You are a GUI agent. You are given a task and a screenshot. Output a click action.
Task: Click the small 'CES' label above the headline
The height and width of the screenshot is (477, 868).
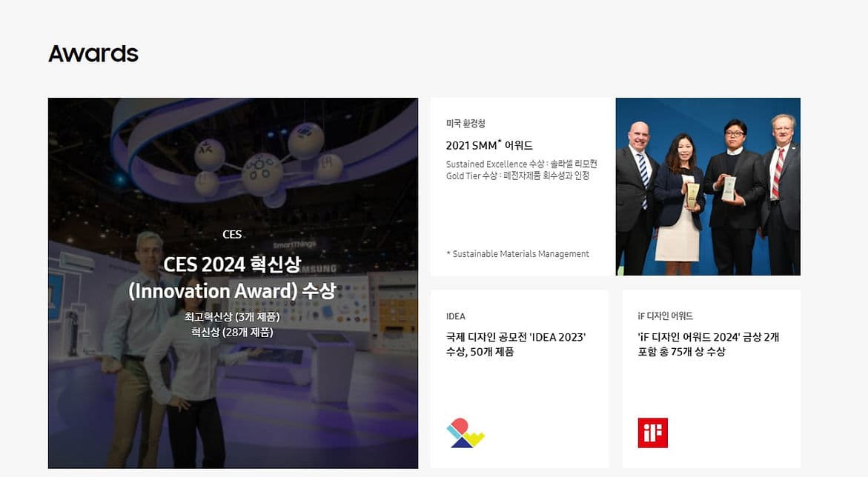coord(232,235)
